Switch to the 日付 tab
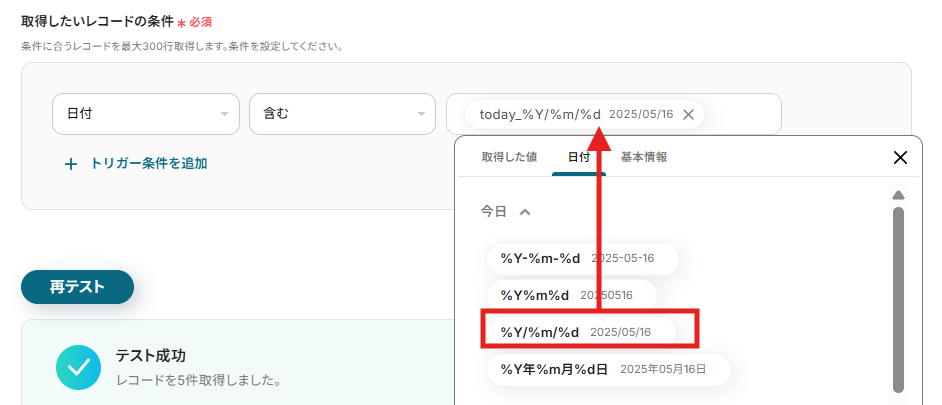 (579, 157)
